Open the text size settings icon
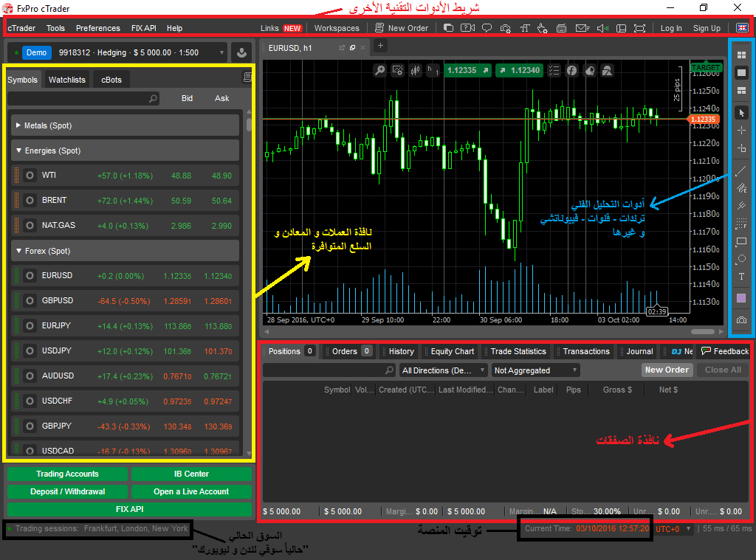Viewport: 756px width, 560px height. pyautogui.click(x=525, y=28)
